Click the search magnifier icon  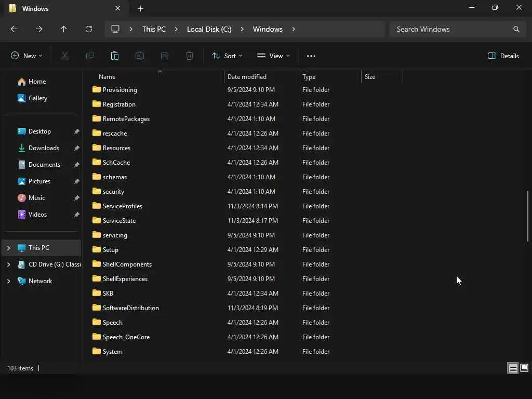[516, 29]
